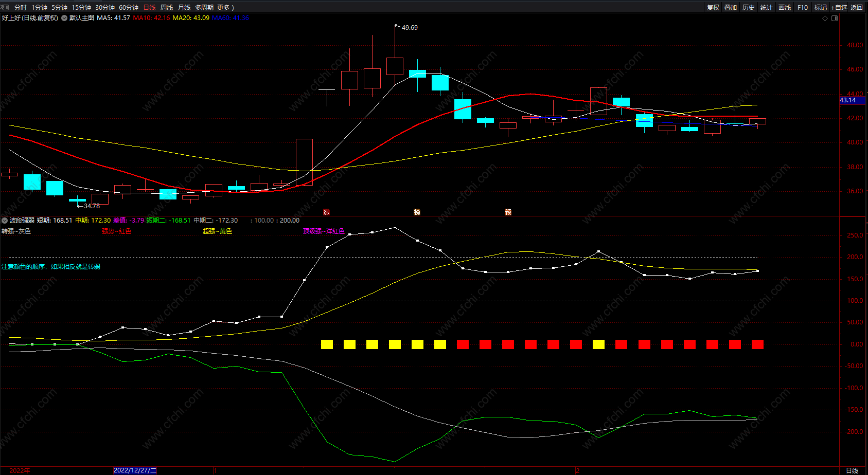Select the 60分钟 period tab
The height and width of the screenshot is (475, 868).
point(129,8)
